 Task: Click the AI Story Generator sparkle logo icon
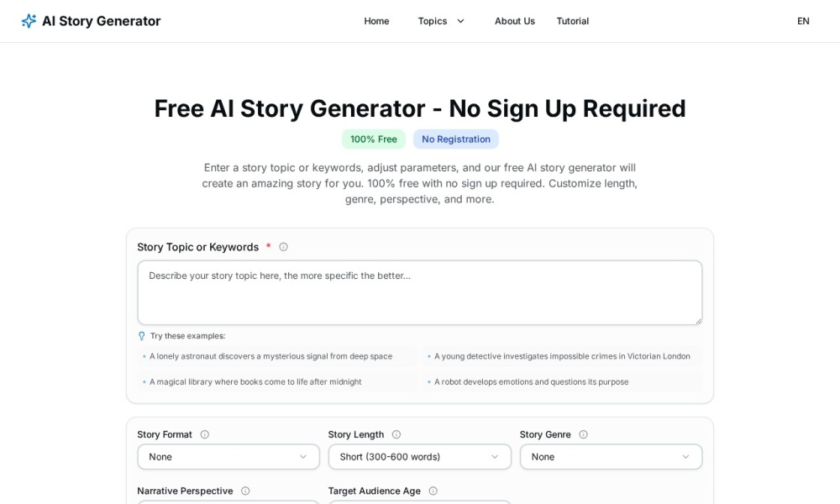click(x=29, y=21)
